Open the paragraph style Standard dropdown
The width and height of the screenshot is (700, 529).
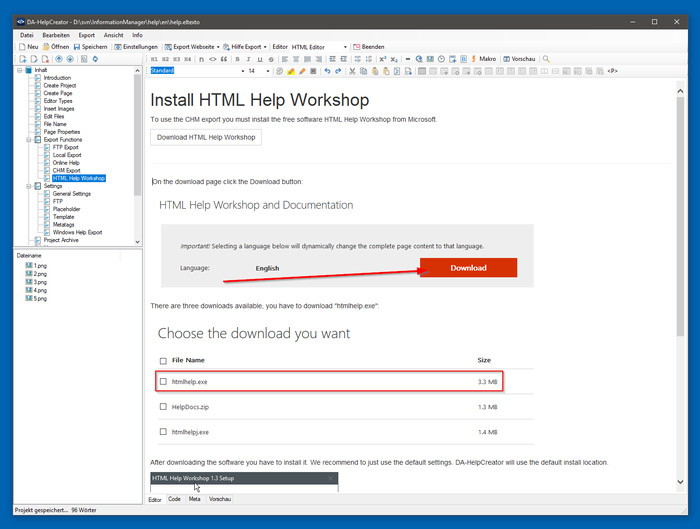[x=242, y=71]
